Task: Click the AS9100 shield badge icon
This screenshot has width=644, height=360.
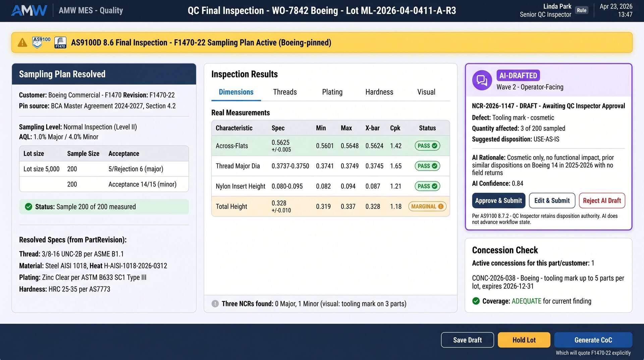Action: (x=41, y=42)
